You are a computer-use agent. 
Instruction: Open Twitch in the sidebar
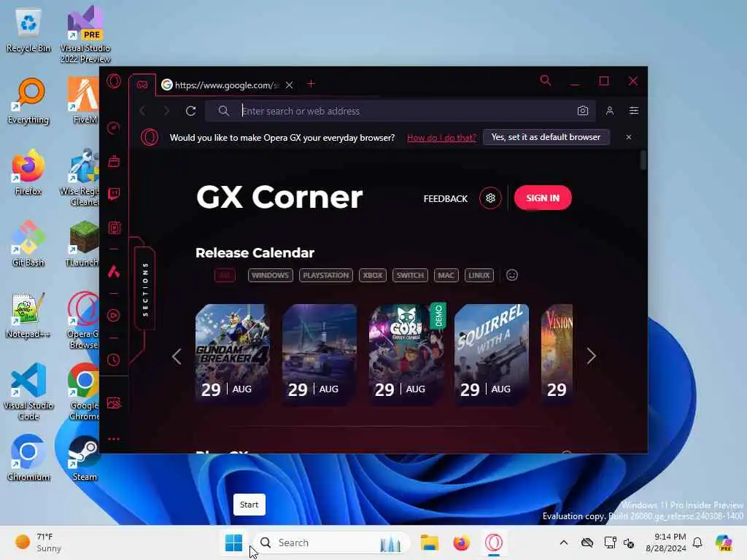(114, 194)
